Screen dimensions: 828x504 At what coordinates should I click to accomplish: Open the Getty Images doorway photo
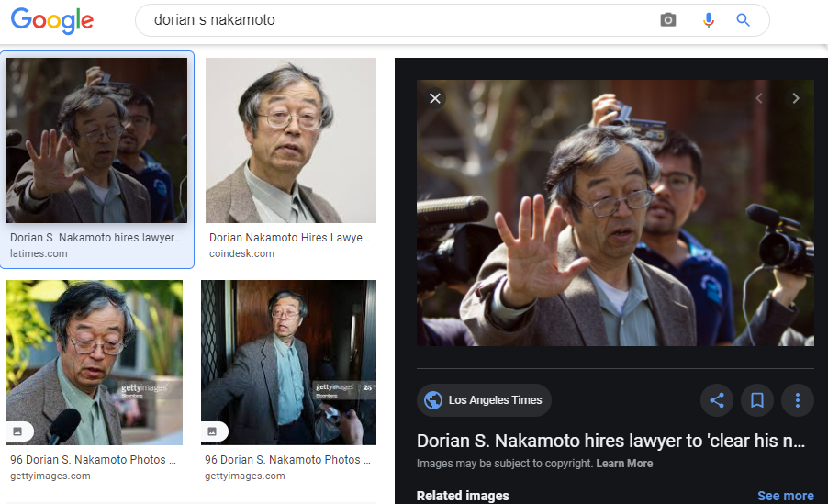point(289,363)
